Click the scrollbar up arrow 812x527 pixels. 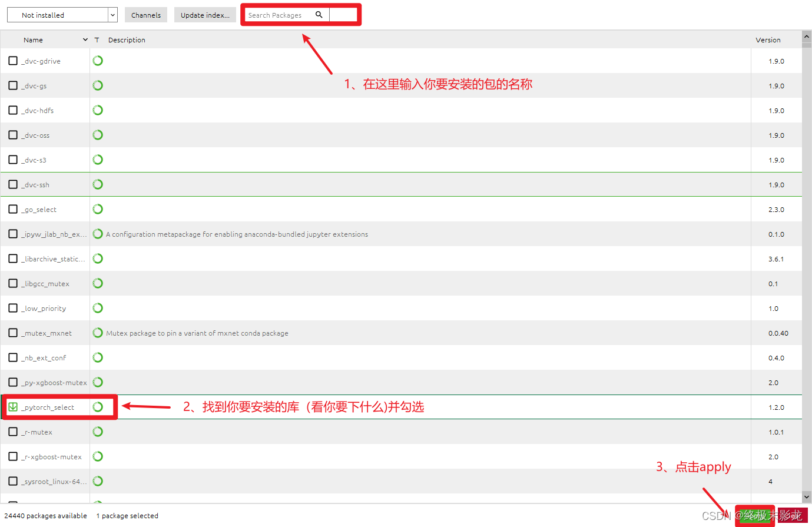[x=807, y=37]
